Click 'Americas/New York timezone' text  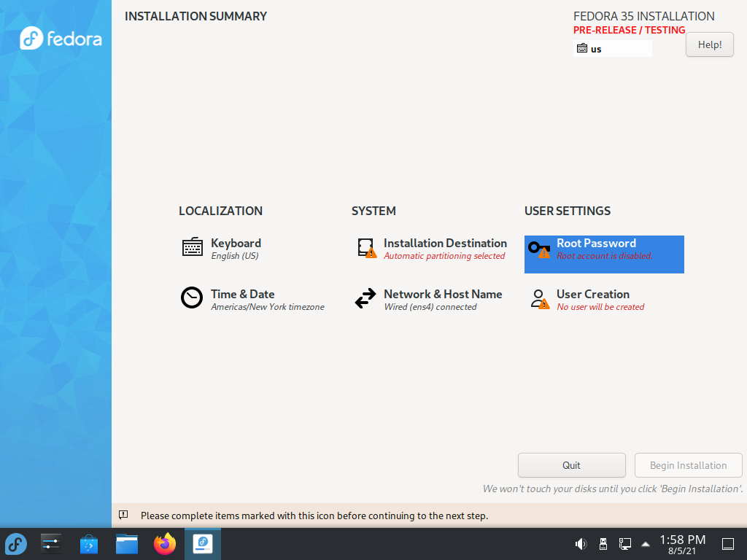click(x=267, y=307)
